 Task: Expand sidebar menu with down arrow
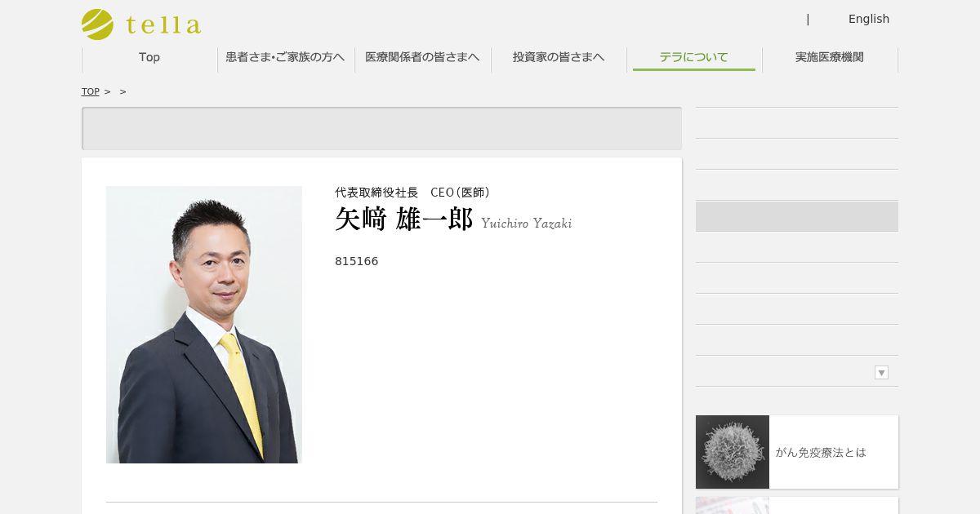[x=881, y=372]
